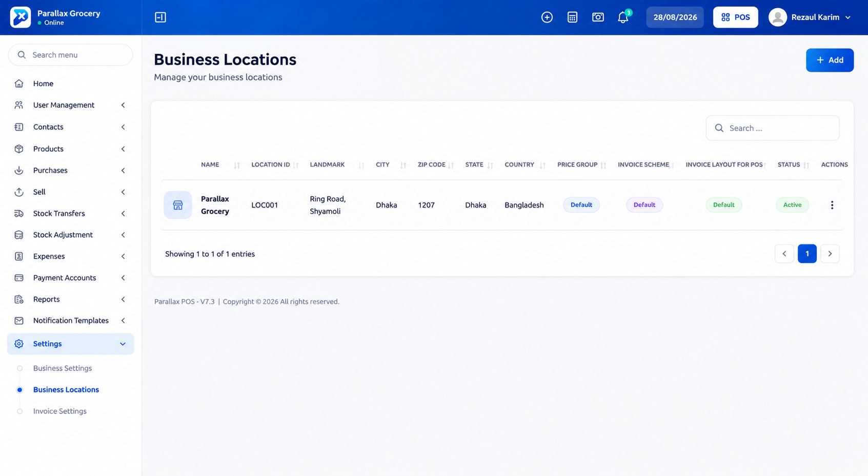This screenshot has height=476, width=868.
Task: Click the LOC001 location ID cell
Action: coord(265,205)
